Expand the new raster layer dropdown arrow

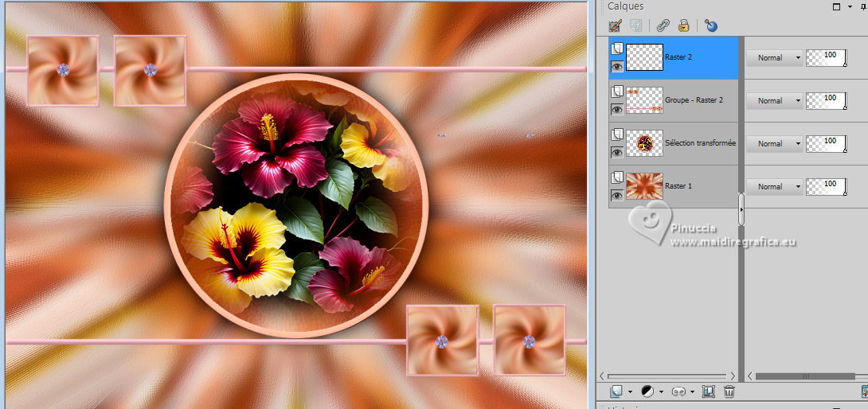point(629,392)
